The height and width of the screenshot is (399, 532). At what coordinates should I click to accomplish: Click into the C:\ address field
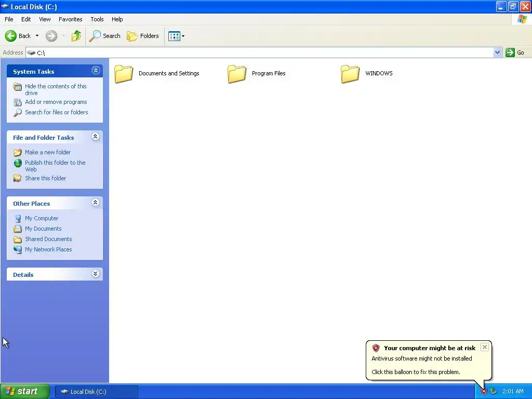(x=260, y=52)
